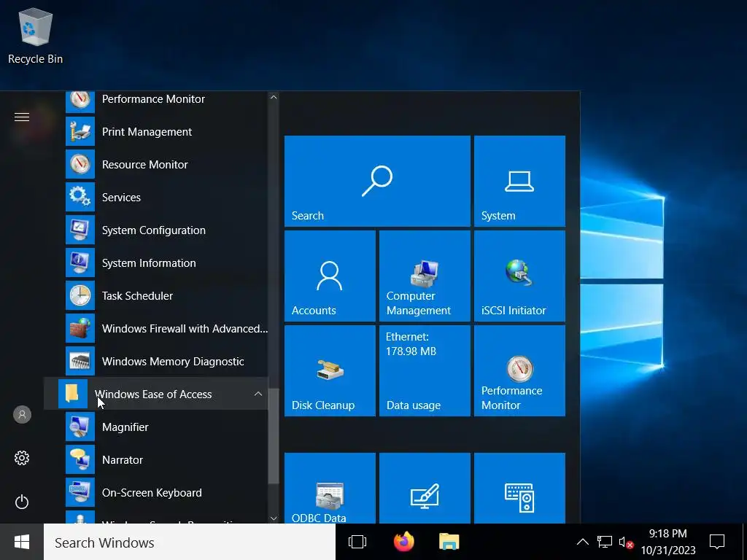Image resolution: width=747 pixels, height=560 pixels.
Task: Open the Power options button
Action: pos(22,502)
